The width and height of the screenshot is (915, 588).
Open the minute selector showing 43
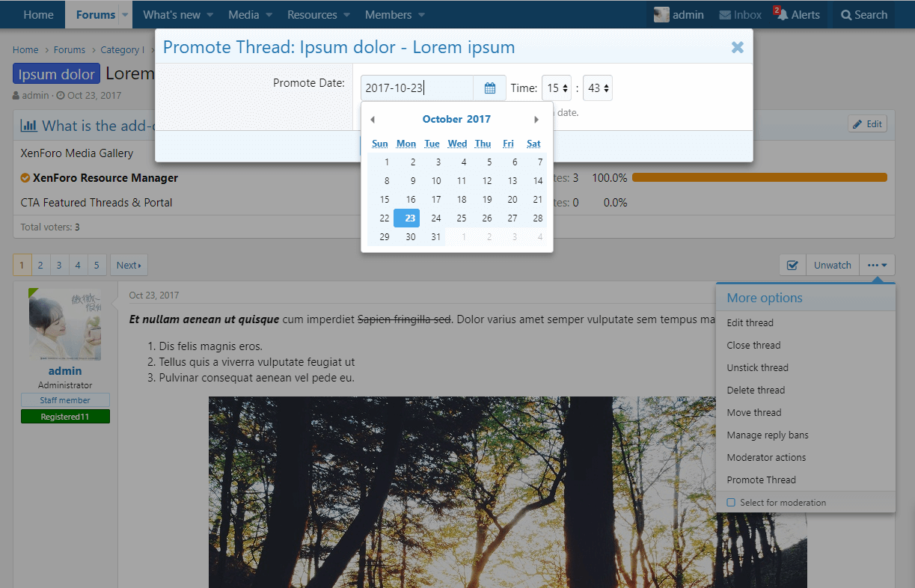598,88
